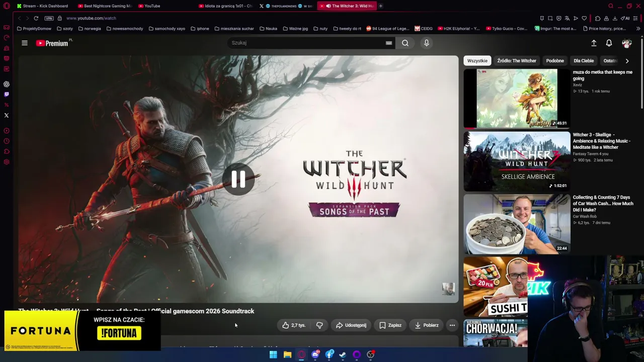
Task: Reload the page in the browser
Action: pyautogui.click(x=36, y=18)
